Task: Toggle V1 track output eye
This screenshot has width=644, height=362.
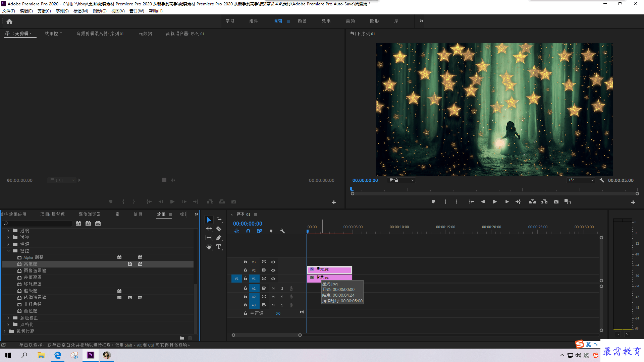Action: pos(273,279)
